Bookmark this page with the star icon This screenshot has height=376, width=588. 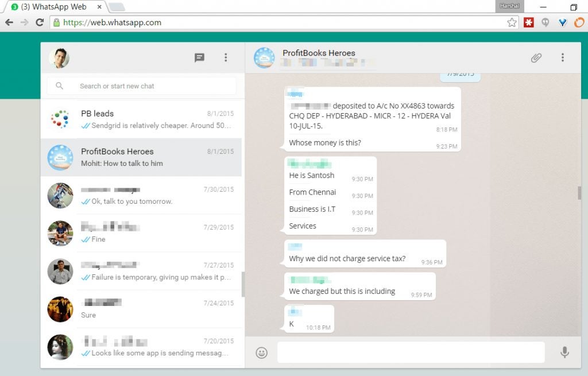coord(511,22)
